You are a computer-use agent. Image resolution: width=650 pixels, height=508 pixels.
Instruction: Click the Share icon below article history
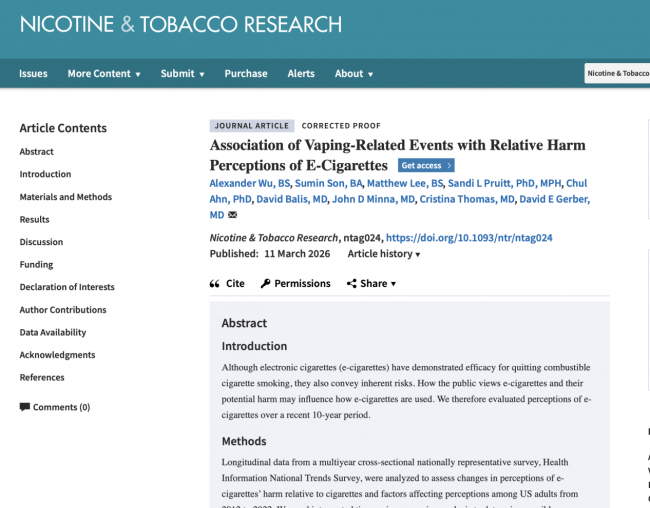coord(352,284)
